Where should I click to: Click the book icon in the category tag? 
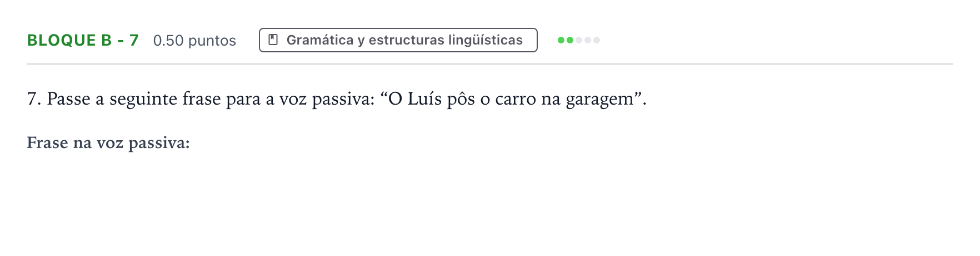(x=273, y=40)
